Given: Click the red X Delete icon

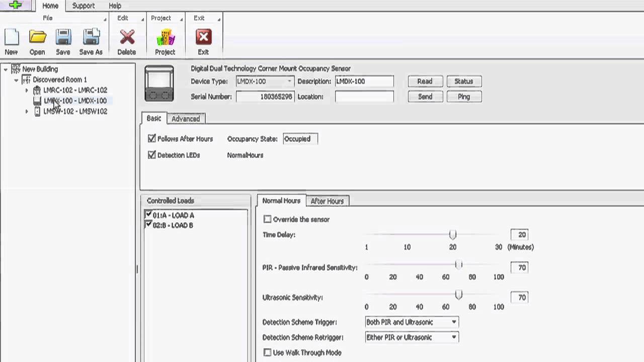Looking at the screenshot, I should 127,37.
